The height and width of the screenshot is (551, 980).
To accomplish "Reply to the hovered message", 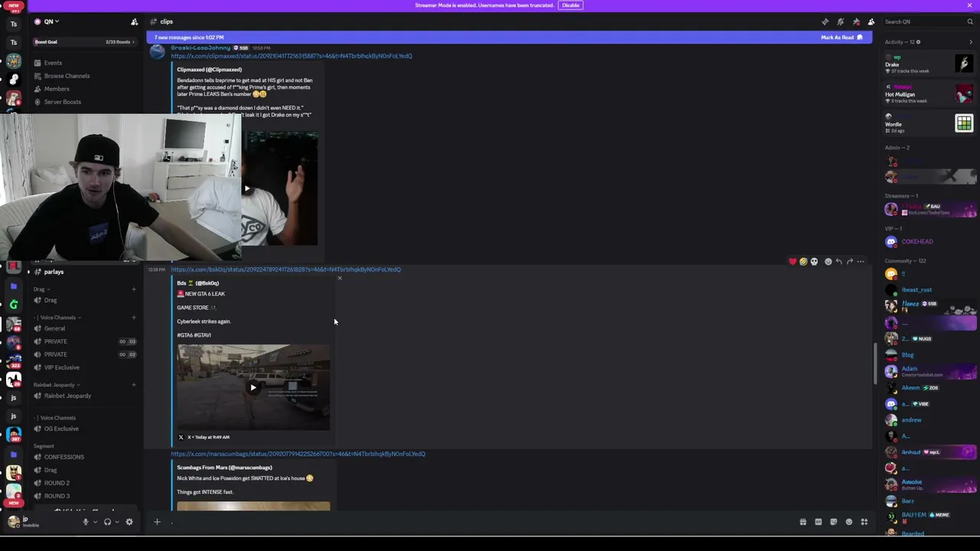I will [838, 262].
